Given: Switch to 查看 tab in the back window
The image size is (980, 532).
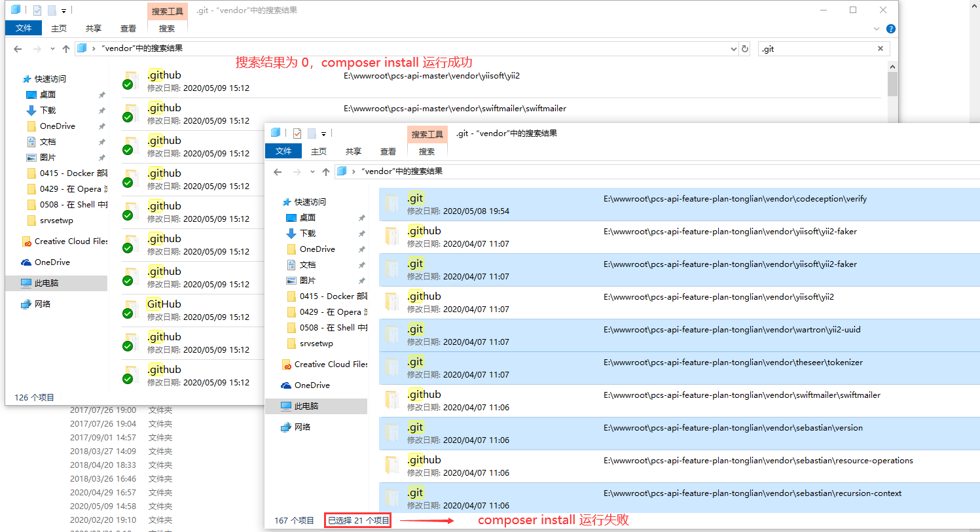Looking at the screenshot, I should (x=128, y=29).
